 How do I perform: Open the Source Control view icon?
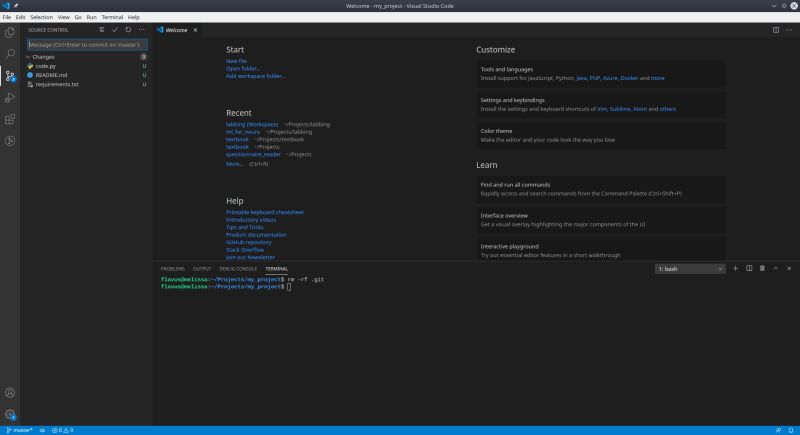(x=10, y=76)
